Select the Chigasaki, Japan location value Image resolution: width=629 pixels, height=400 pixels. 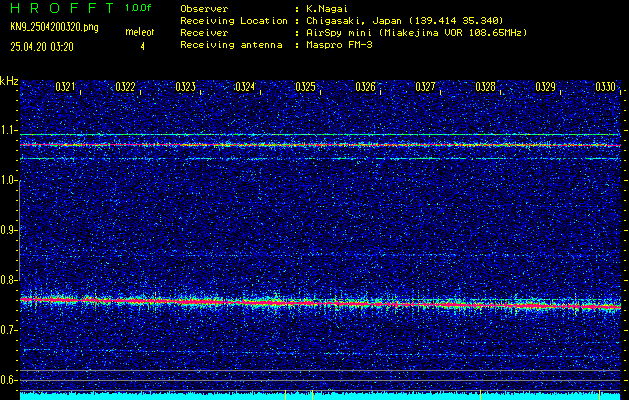point(405,21)
